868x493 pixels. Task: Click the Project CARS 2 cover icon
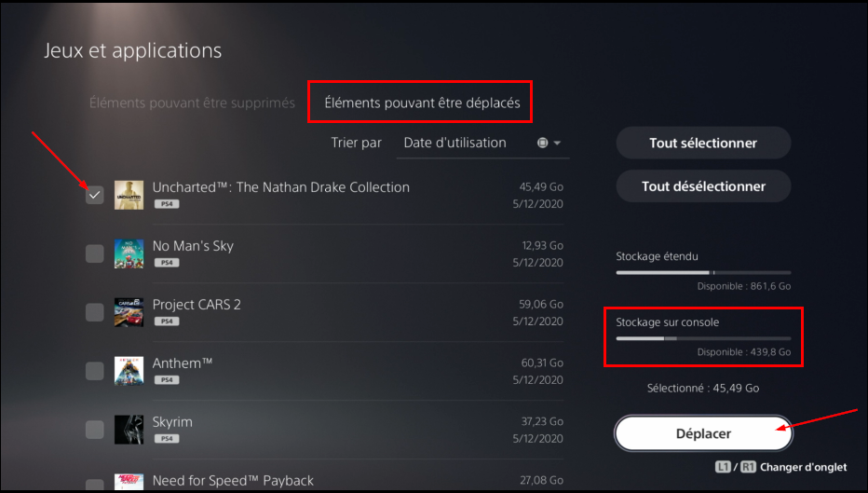[129, 312]
